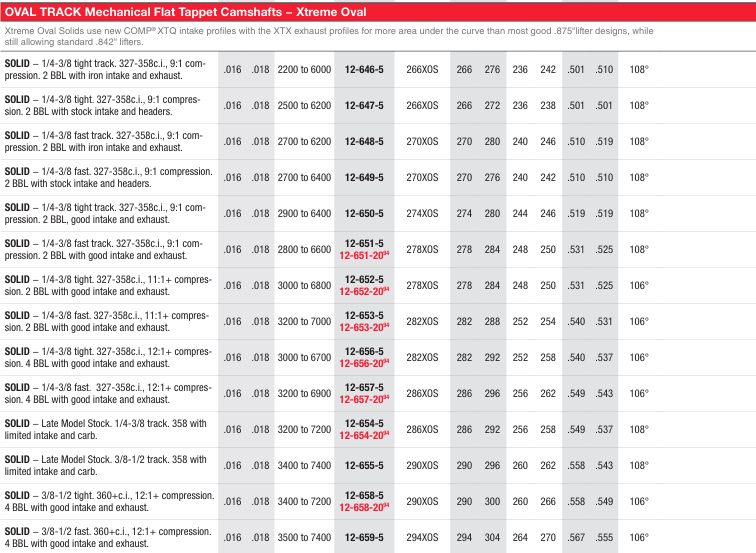The width and height of the screenshot is (756, 553).
Task: Click red part number 12-651-20
Action: (x=364, y=256)
